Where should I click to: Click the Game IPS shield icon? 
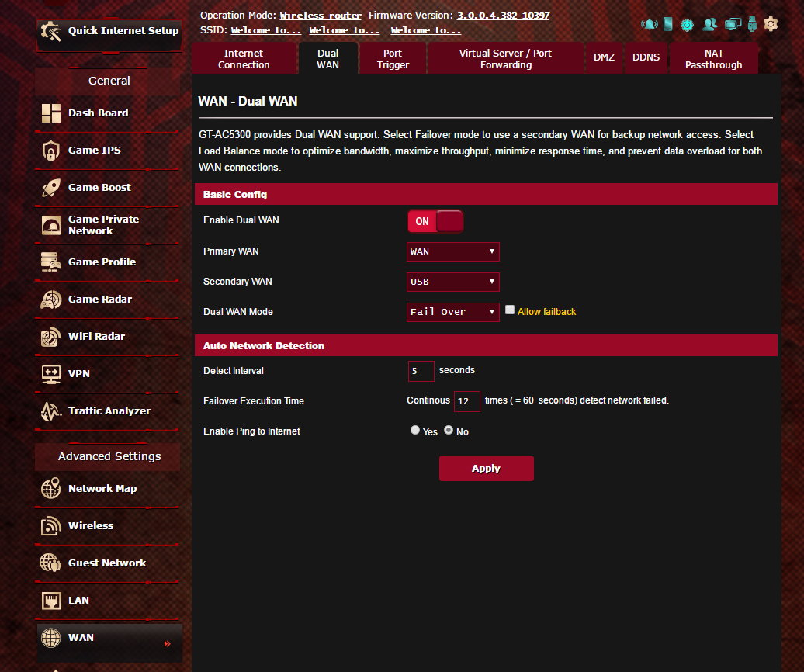(x=50, y=151)
